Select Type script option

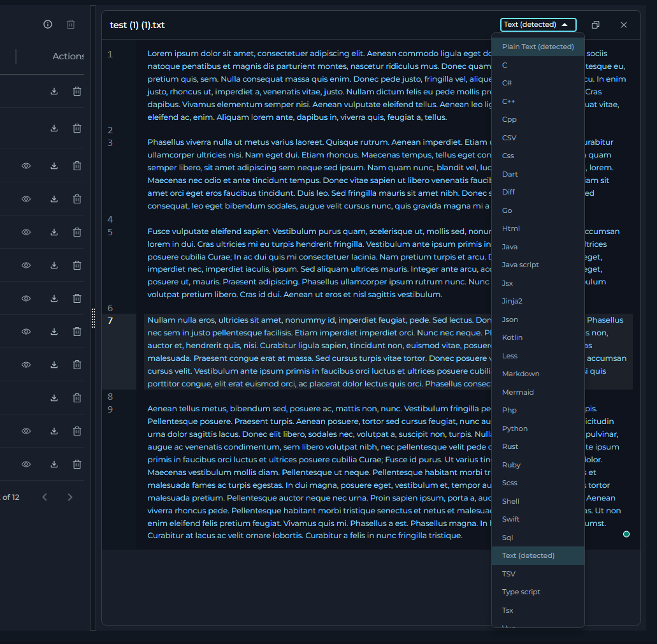(538, 592)
